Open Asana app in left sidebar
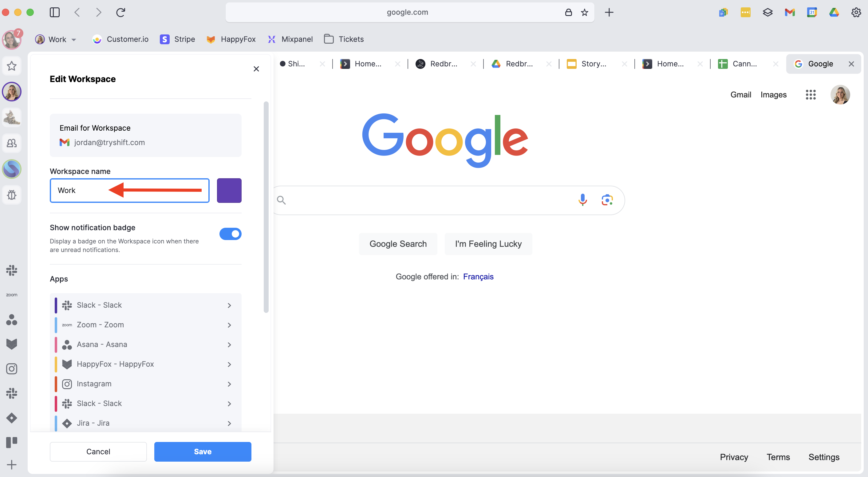 [x=12, y=320]
